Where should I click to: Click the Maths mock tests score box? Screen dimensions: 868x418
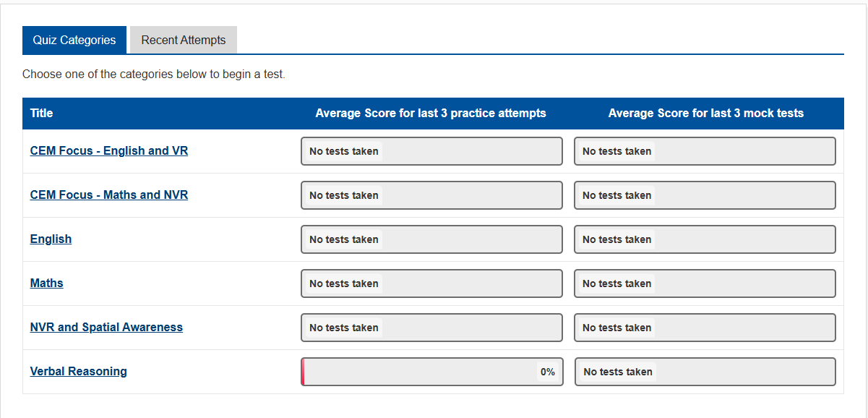(705, 283)
